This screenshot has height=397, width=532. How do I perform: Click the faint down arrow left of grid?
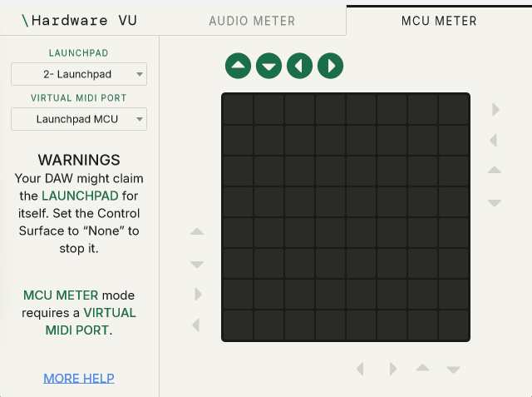[x=197, y=264]
